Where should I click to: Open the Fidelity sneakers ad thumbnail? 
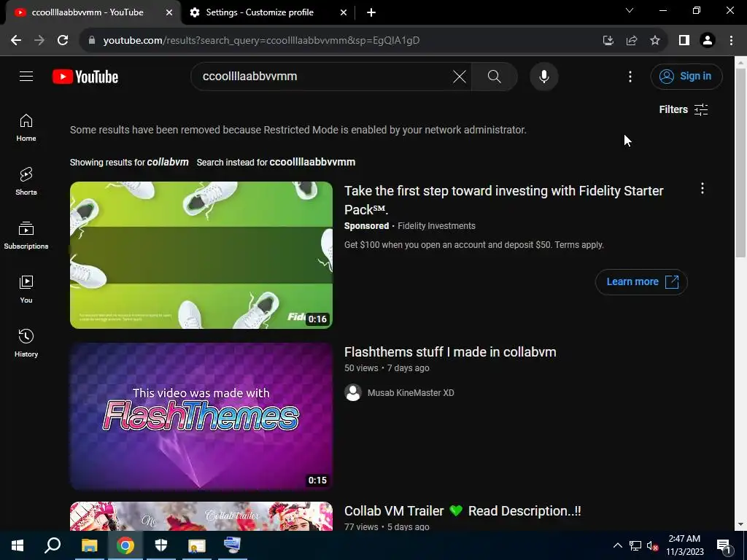point(201,254)
